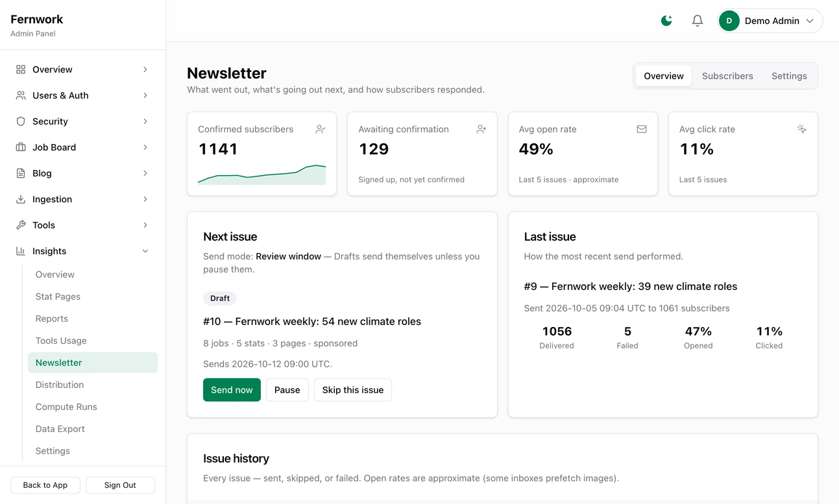This screenshot has height=504, width=839.
Task: Expand the Blog section chevron
Action: [x=145, y=173]
